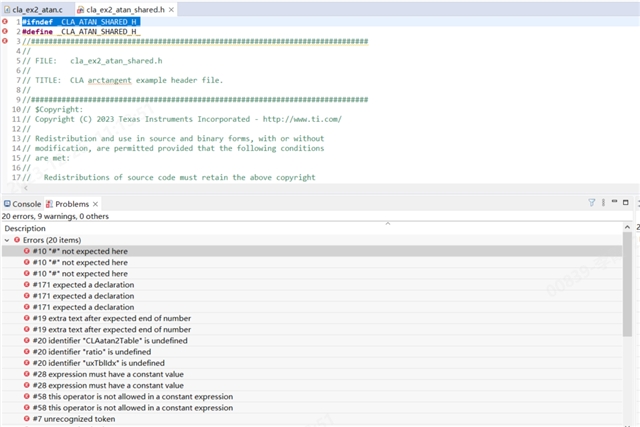Screen dimensions: 640x427
Task: Maximize the Problems panel
Action: coord(625,202)
